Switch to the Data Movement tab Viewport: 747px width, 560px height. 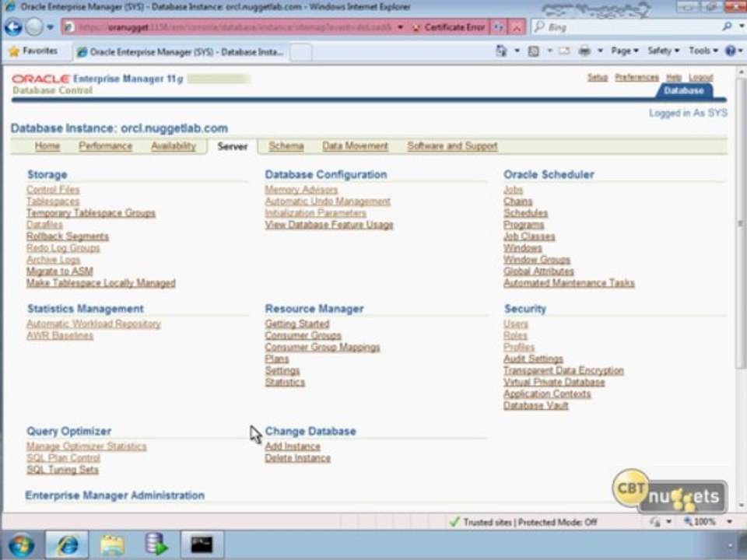pos(355,146)
